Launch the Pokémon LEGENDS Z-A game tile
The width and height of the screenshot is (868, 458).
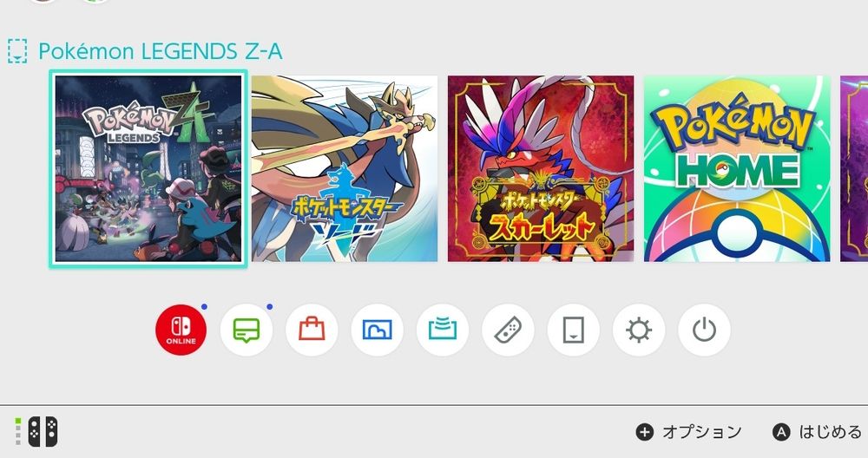pyautogui.click(x=148, y=168)
